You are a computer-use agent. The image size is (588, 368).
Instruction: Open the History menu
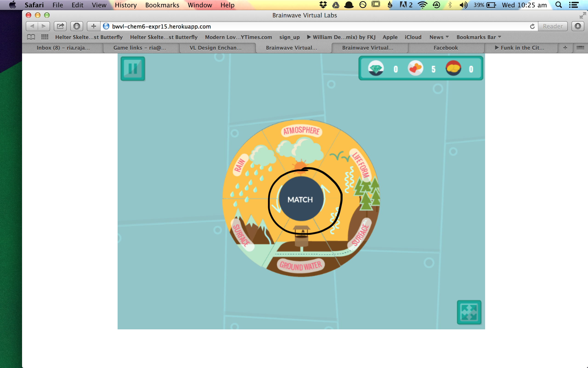126,5
